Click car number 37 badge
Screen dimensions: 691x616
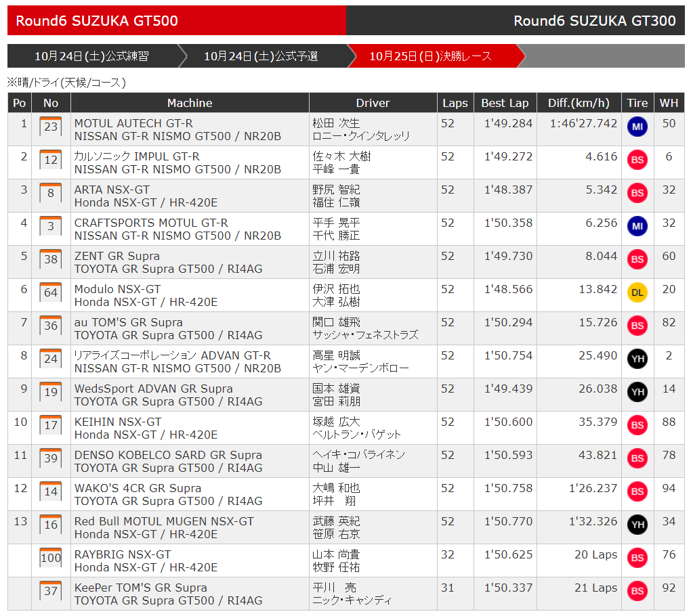click(51, 590)
